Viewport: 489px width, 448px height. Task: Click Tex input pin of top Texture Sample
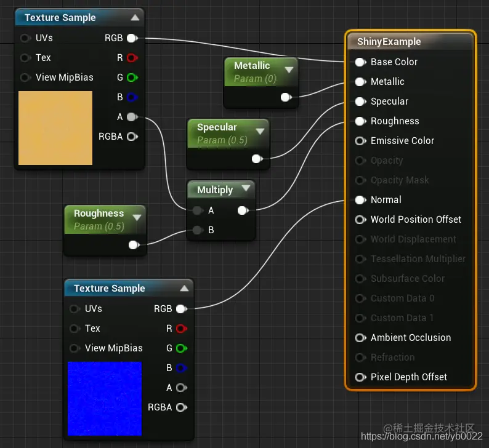coord(25,58)
